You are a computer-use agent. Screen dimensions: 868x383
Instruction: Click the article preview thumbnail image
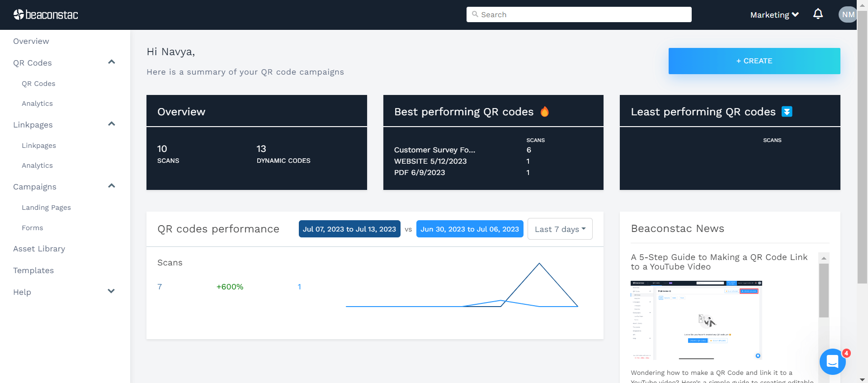pyautogui.click(x=696, y=320)
